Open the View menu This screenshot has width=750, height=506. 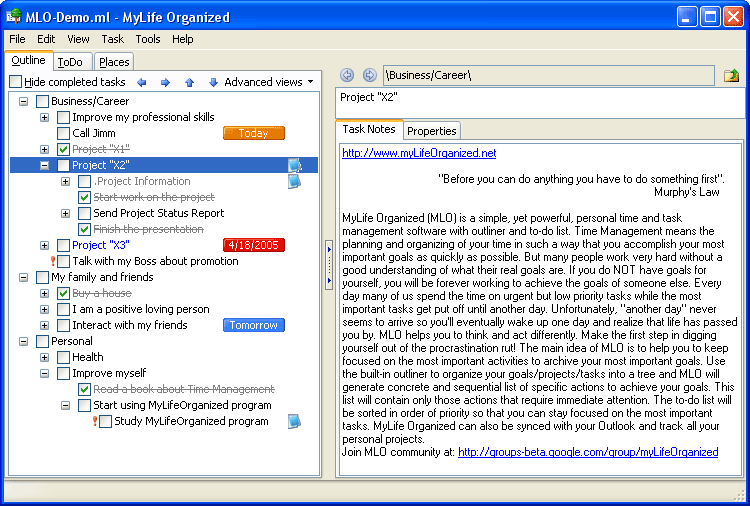78,39
